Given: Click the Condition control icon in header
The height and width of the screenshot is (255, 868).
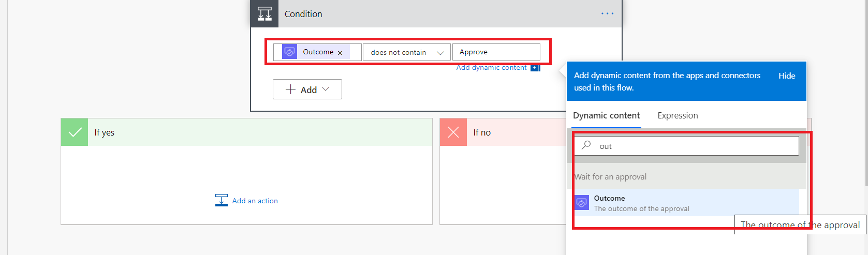Looking at the screenshot, I should (264, 14).
